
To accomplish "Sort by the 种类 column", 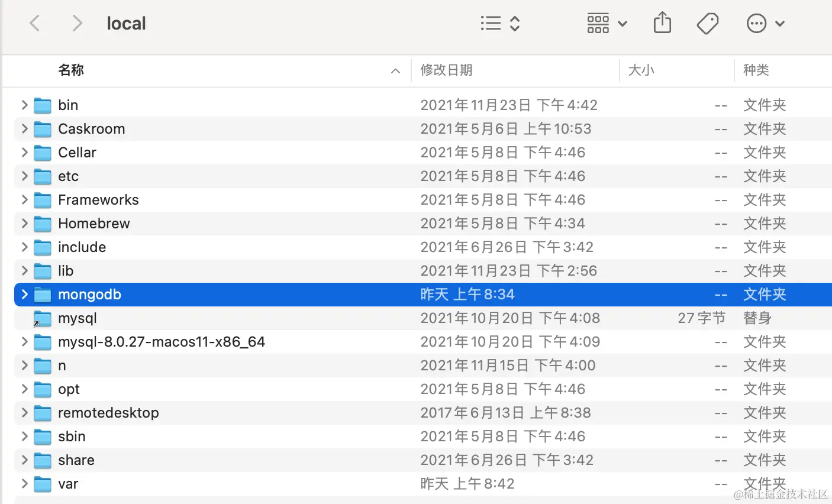I will (x=756, y=70).
